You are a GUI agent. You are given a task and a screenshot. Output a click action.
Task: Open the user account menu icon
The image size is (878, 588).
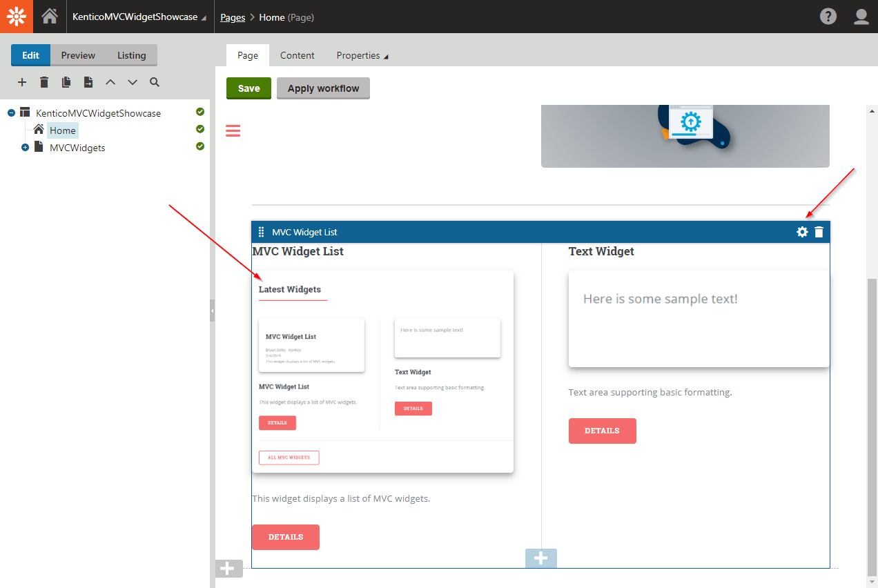pyautogui.click(x=861, y=17)
